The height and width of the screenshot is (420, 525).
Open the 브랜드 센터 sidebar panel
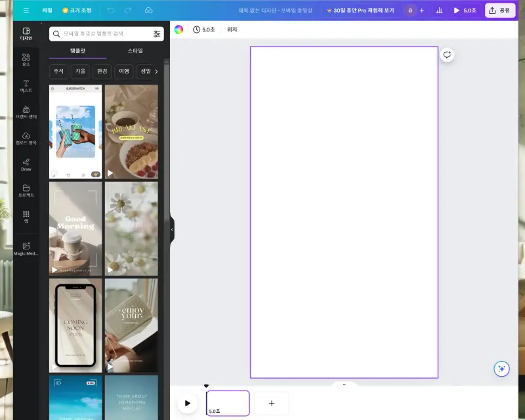point(26,112)
